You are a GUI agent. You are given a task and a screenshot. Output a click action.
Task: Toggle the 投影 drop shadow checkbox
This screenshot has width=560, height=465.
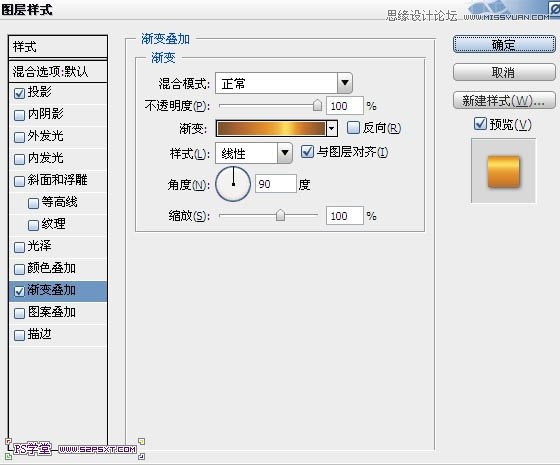19,93
